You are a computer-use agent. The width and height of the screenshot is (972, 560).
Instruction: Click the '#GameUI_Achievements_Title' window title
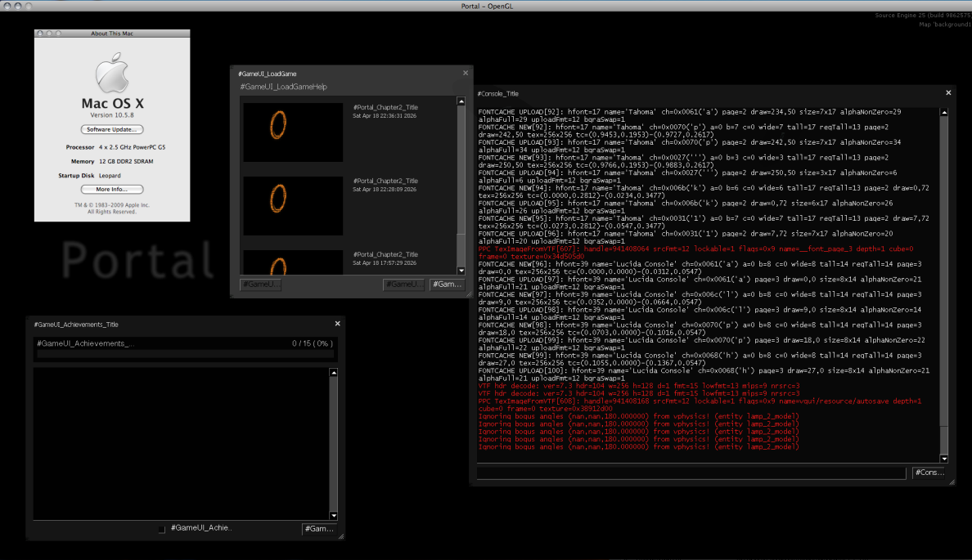coord(76,325)
